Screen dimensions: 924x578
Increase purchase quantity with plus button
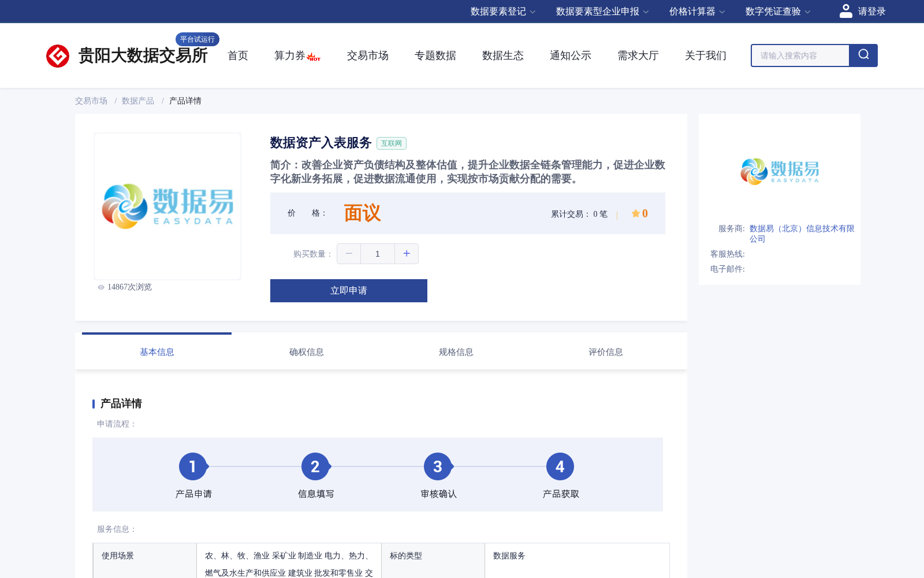tap(407, 254)
